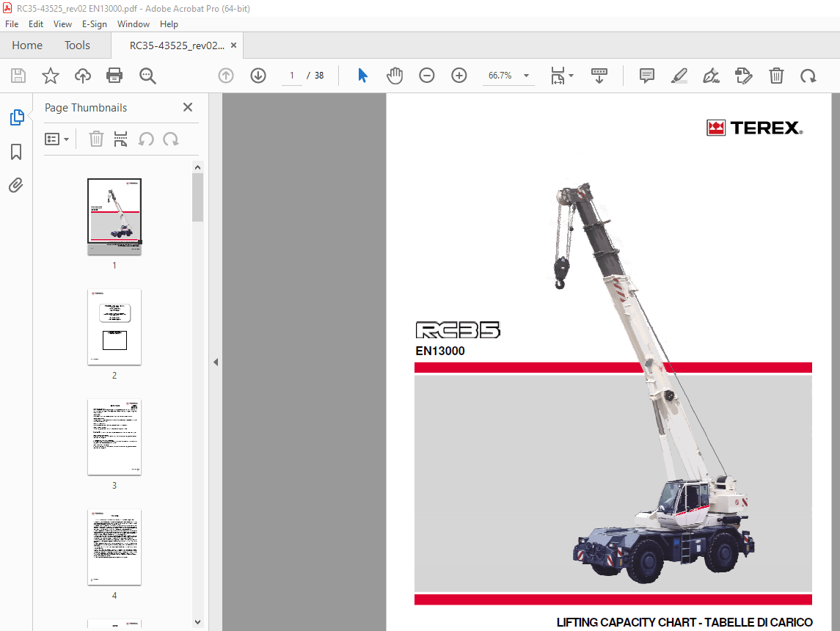This screenshot has width=840, height=631.
Task: Open the zoom level dropdown showing 66.7%
Action: [525, 76]
